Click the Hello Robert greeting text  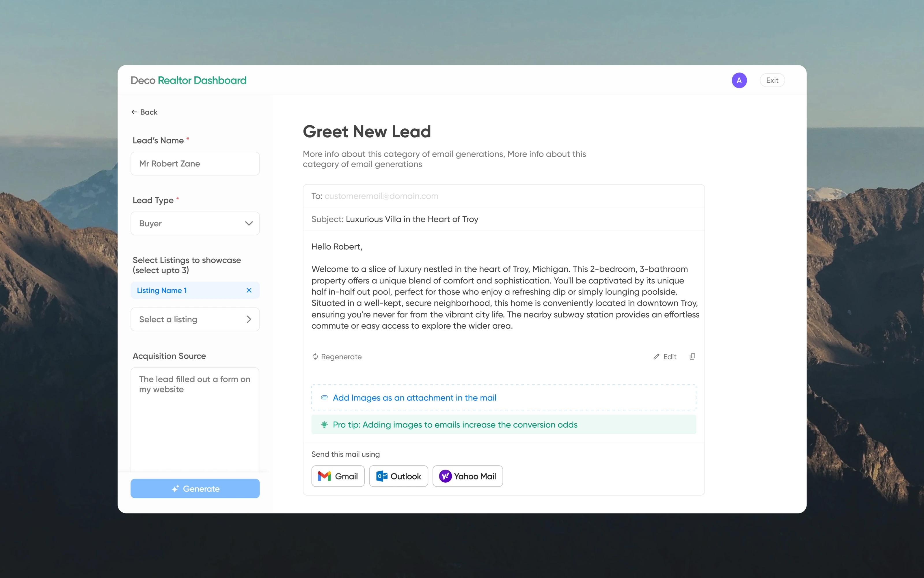coord(337,247)
